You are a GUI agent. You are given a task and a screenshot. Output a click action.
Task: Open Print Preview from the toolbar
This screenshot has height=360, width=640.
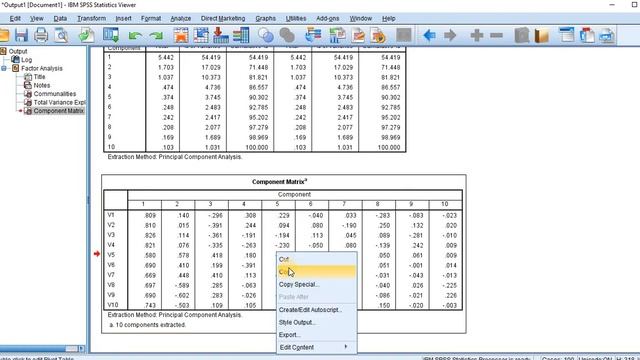pyautogui.click(x=62, y=36)
